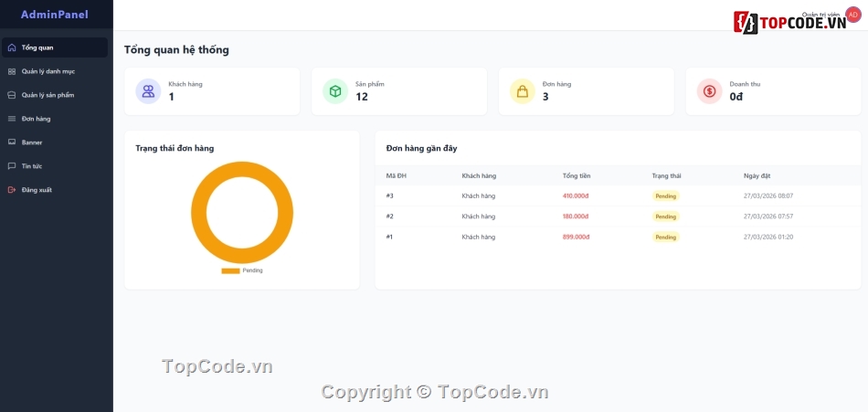Click the Tổng quan hệ thống page heading
This screenshot has width=868, height=412.
coord(176,50)
